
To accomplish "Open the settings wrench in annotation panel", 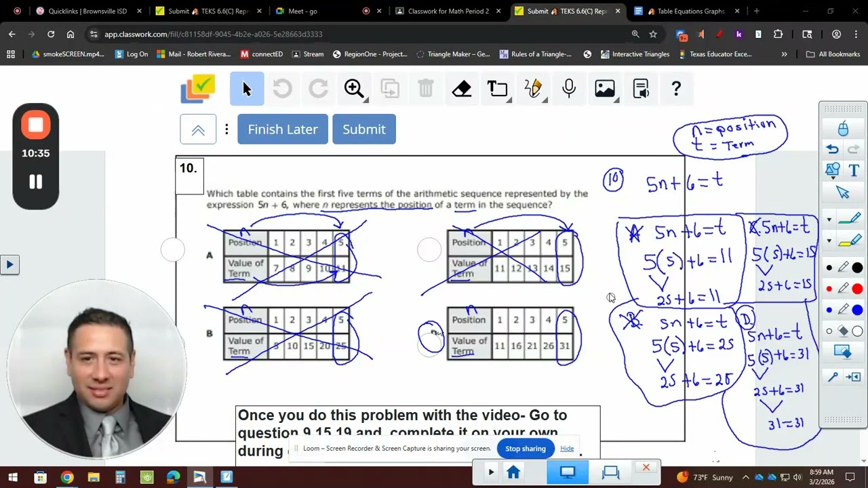I will [x=833, y=377].
